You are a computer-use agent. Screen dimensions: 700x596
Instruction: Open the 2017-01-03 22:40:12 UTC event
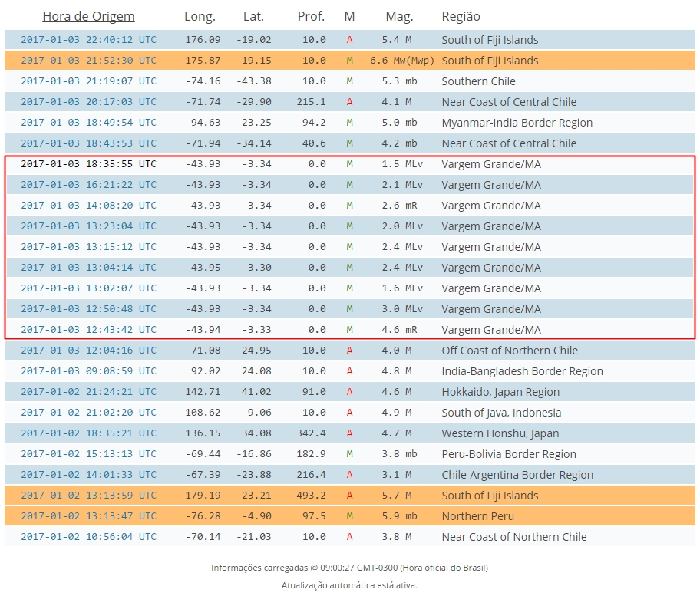(88, 40)
